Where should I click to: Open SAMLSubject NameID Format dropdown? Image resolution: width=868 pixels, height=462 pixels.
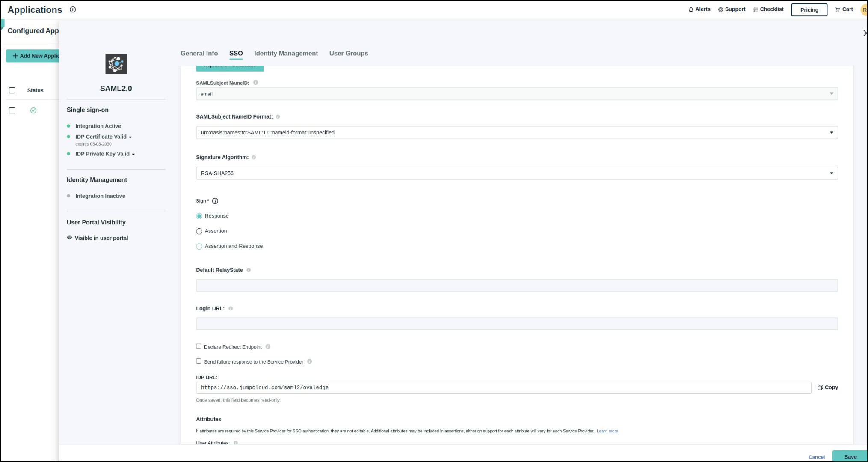[516, 133]
